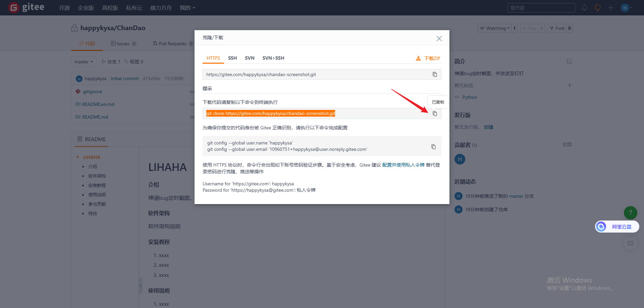Create a release via 创建 link

[488, 127]
